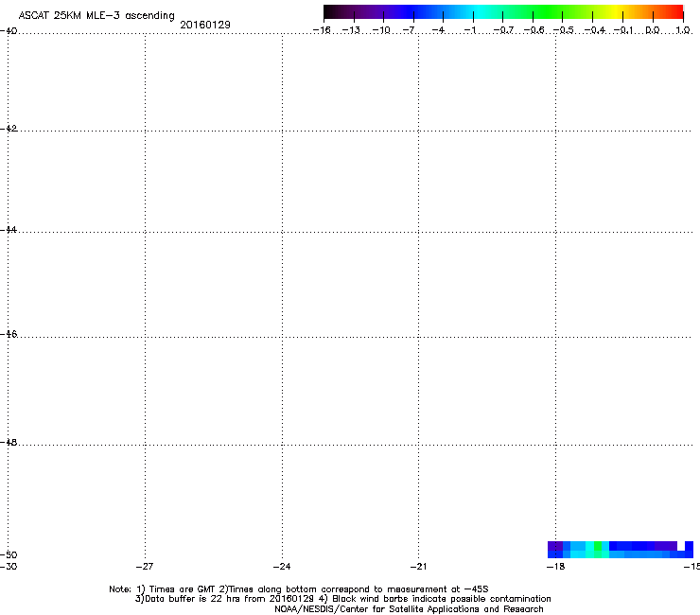This screenshot has width=700, height=615.
Task: Click the -4 colorbar label
Action: tap(438, 30)
